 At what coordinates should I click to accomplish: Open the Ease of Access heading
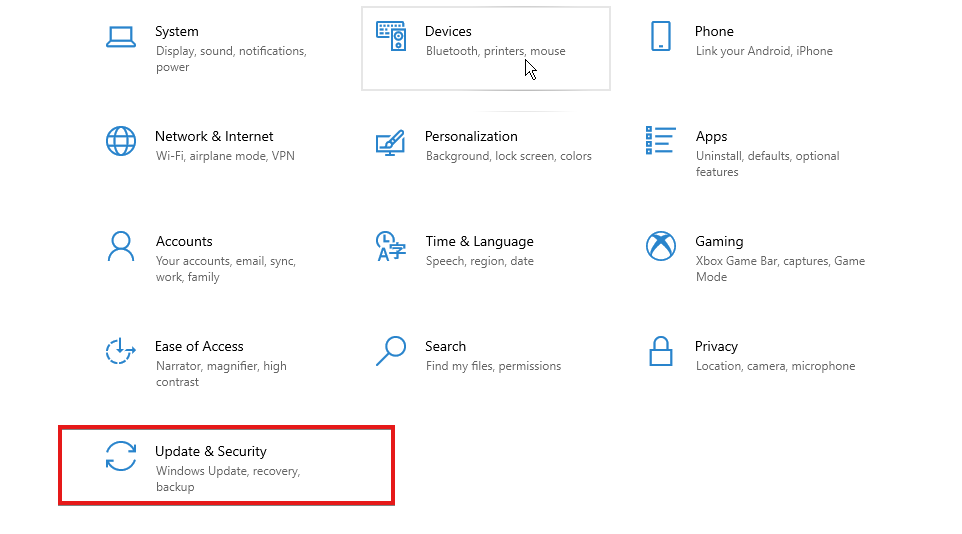pyautogui.click(x=199, y=346)
